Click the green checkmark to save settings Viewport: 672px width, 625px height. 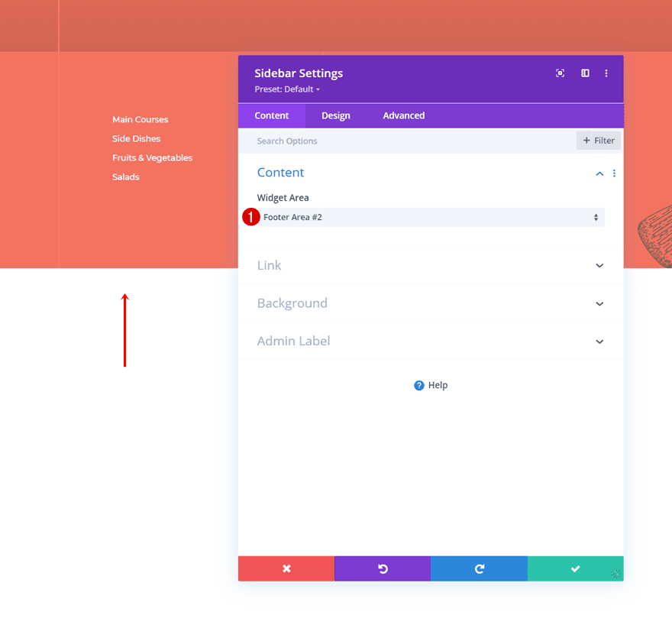(x=575, y=568)
